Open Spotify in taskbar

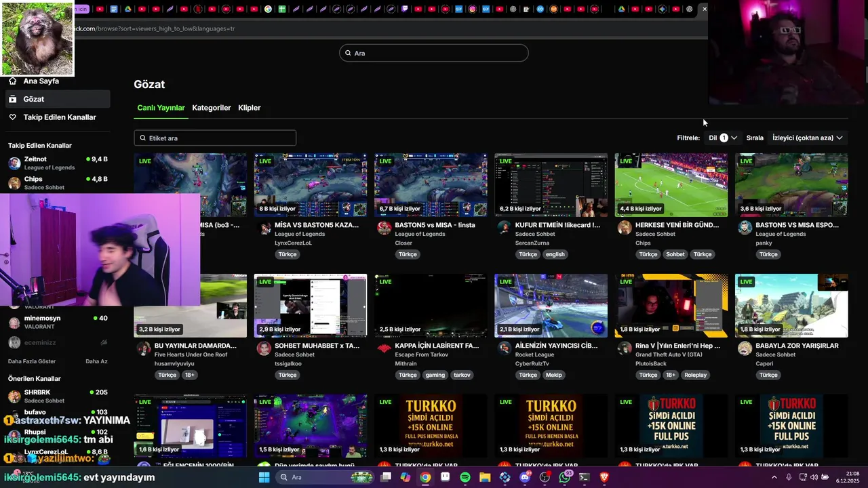[x=465, y=477]
